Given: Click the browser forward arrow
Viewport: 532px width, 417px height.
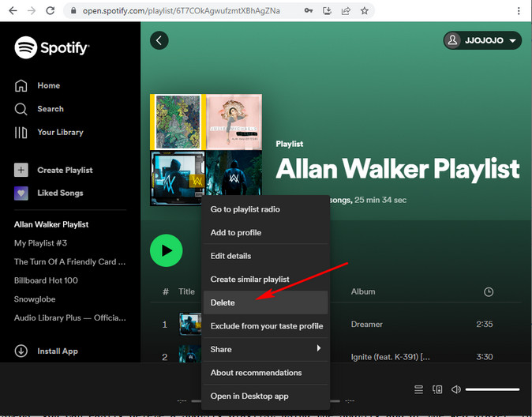Looking at the screenshot, I should 32,11.
